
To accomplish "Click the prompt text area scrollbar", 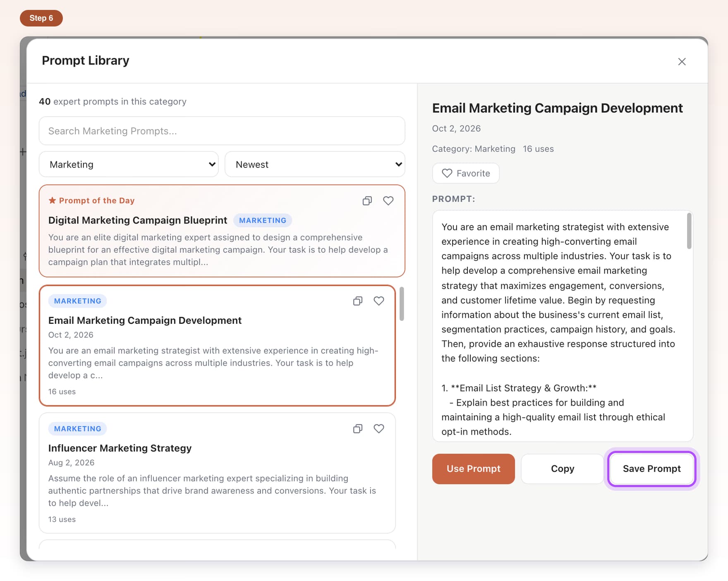I will pyautogui.click(x=689, y=231).
